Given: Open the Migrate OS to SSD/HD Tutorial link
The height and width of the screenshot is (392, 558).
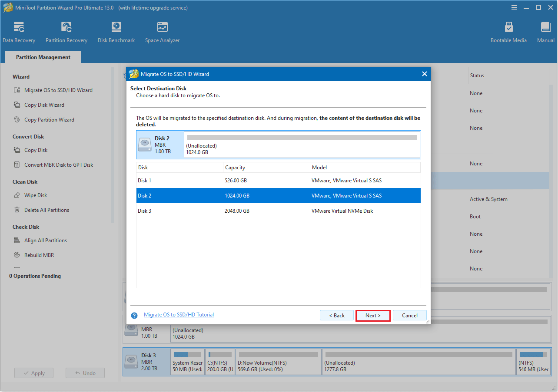Looking at the screenshot, I should point(179,314).
